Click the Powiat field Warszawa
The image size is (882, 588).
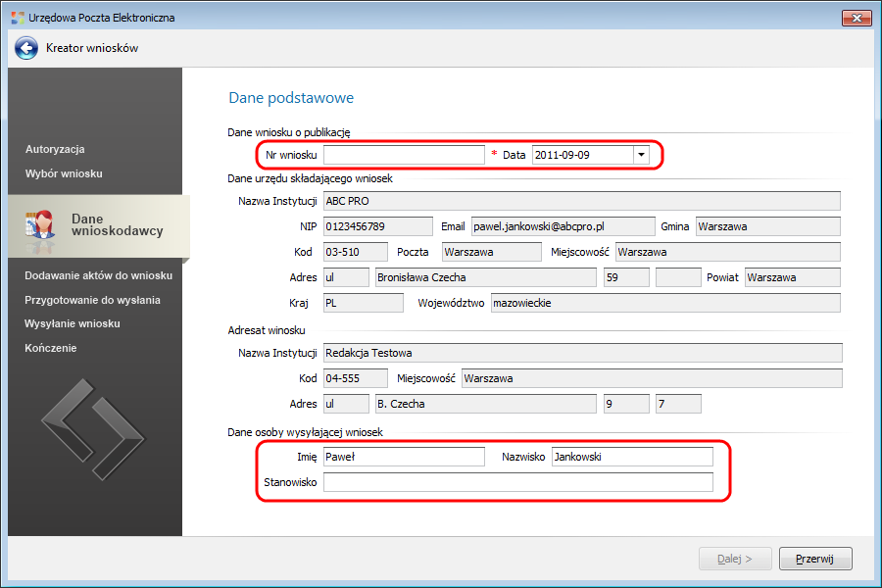coord(793,276)
